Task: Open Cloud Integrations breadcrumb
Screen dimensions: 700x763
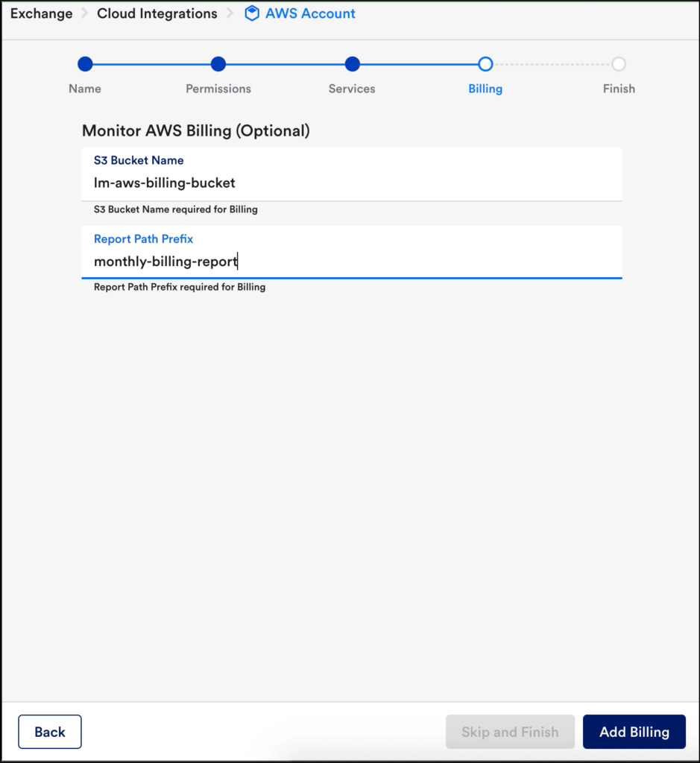Action: click(157, 13)
